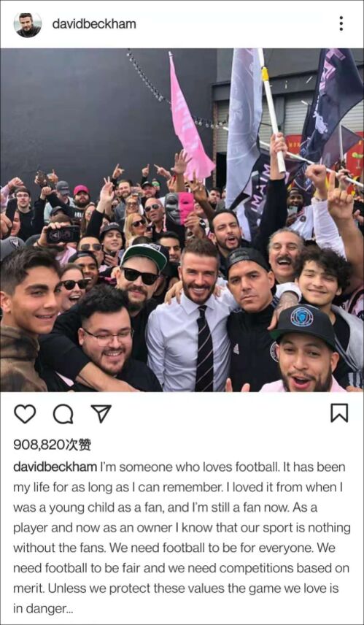364x625 pixels.
Task: Tap the white flagpole with yellow tape
Action: (x=272, y=112)
